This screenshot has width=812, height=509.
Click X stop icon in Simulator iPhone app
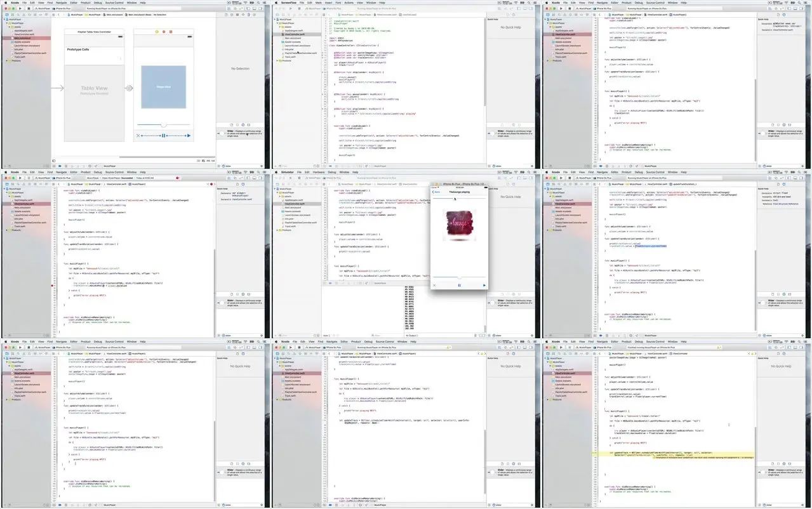coord(435,286)
